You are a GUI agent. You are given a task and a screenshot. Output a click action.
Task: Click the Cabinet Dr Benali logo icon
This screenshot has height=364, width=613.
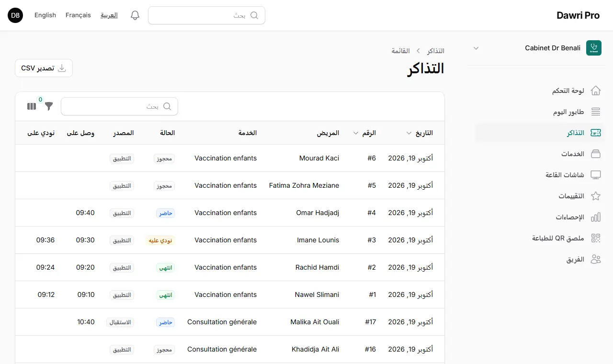pyautogui.click(x=594, y=48)
